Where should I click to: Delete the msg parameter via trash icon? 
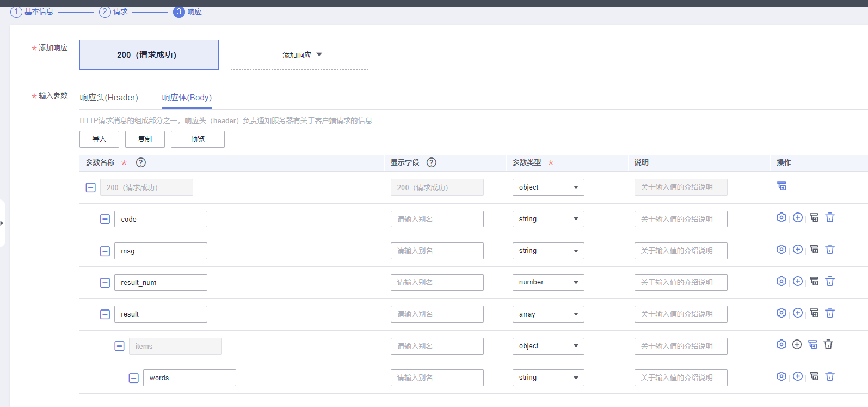pos(830,250)
